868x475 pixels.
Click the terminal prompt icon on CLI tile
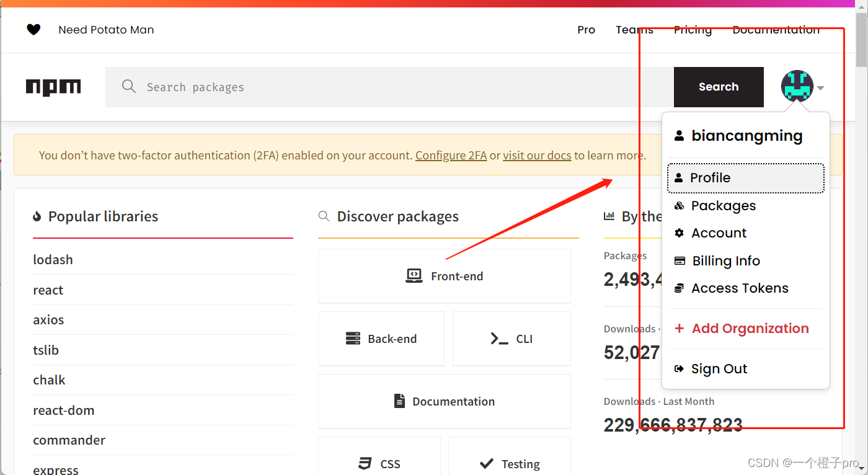499,339
